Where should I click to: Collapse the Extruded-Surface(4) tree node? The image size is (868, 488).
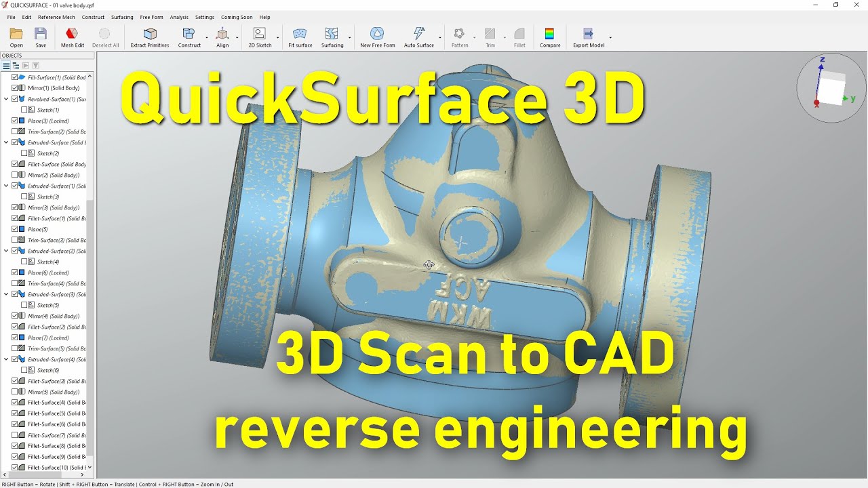6,359
